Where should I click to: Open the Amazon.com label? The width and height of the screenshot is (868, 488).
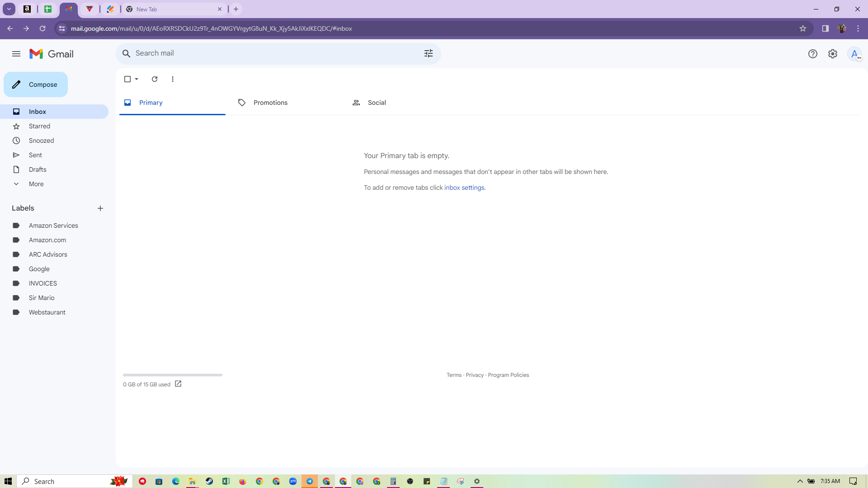tap(54, 240)
